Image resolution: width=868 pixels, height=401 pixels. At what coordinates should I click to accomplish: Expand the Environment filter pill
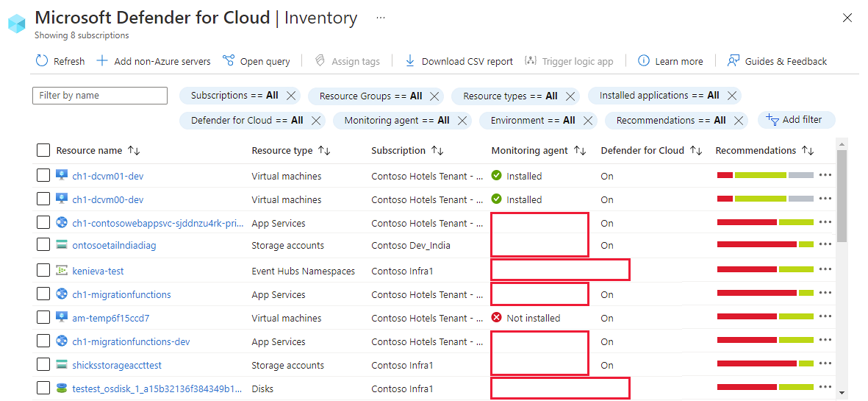pos(533,120)
